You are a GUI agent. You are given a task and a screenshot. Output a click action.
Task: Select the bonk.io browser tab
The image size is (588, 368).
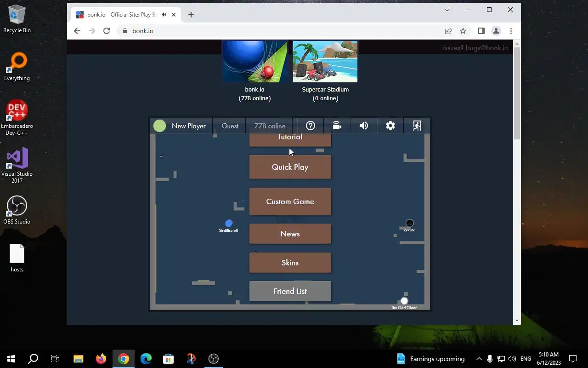126,15
